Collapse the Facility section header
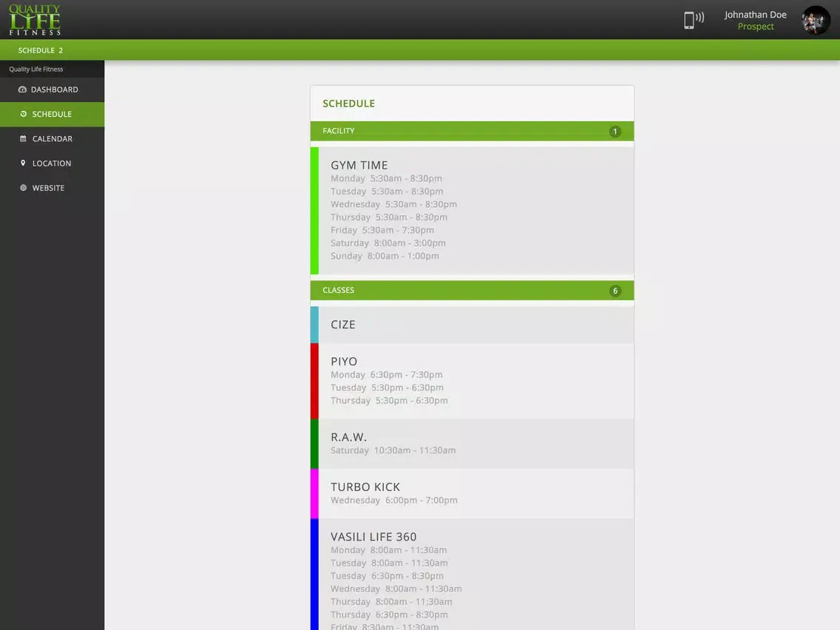Viewport: 840px width, 630px height. click(x=472, y=132)
